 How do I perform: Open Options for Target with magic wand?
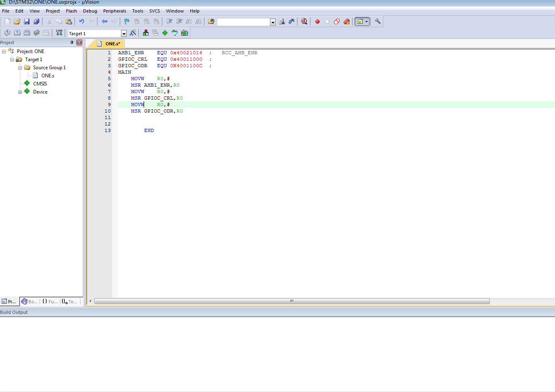pyautogui.click(x=133, y=33)
